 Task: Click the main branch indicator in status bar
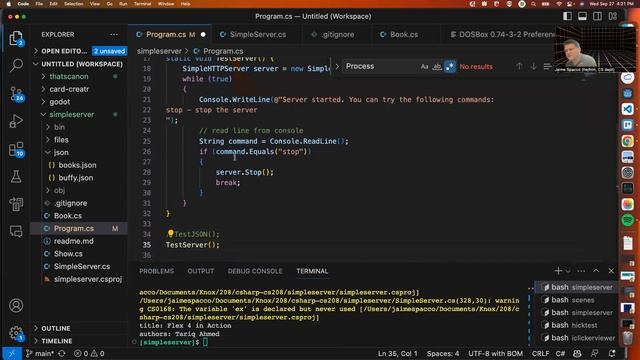40,353
